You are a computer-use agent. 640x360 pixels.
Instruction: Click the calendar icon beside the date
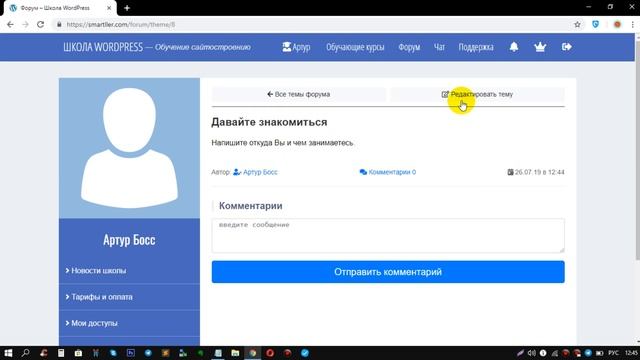(510, 172)
